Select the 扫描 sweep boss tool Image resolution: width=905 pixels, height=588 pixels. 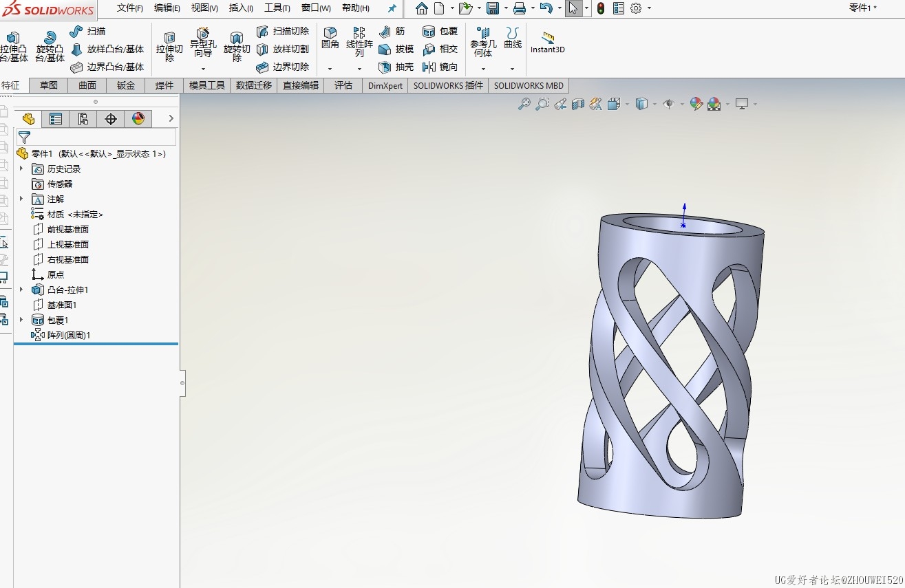87,31
